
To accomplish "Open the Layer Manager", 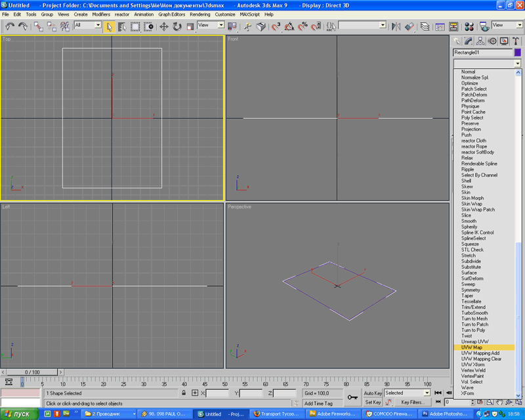I will (425, 26).
